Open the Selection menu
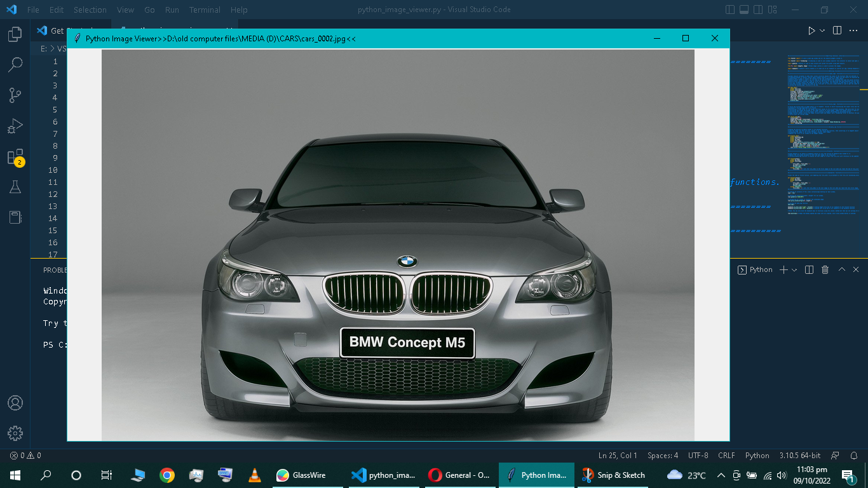This screenshot has height=488, width=868. (90, 10)
